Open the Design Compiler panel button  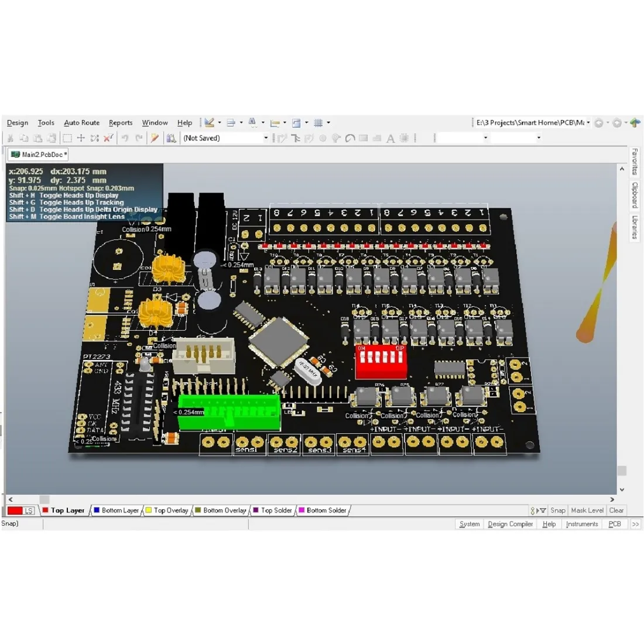pos(510,524)
